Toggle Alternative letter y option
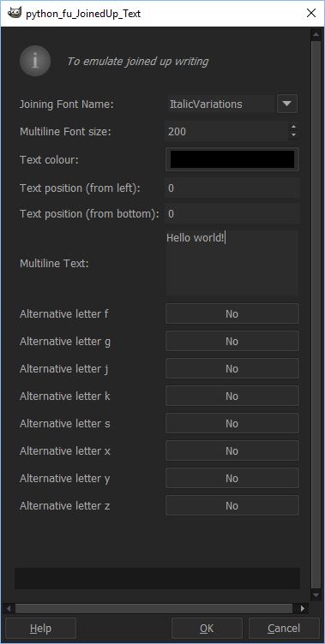 [x=232, y=479]
